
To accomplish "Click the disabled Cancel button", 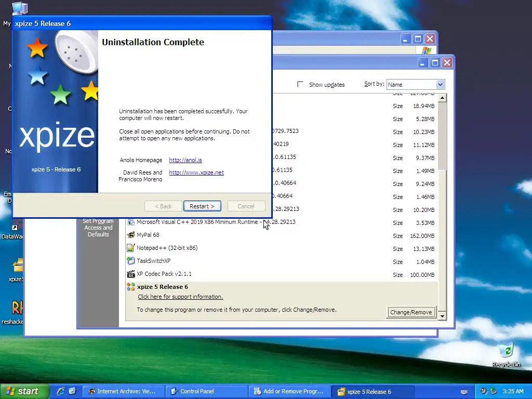I will (x=246, y=206).
